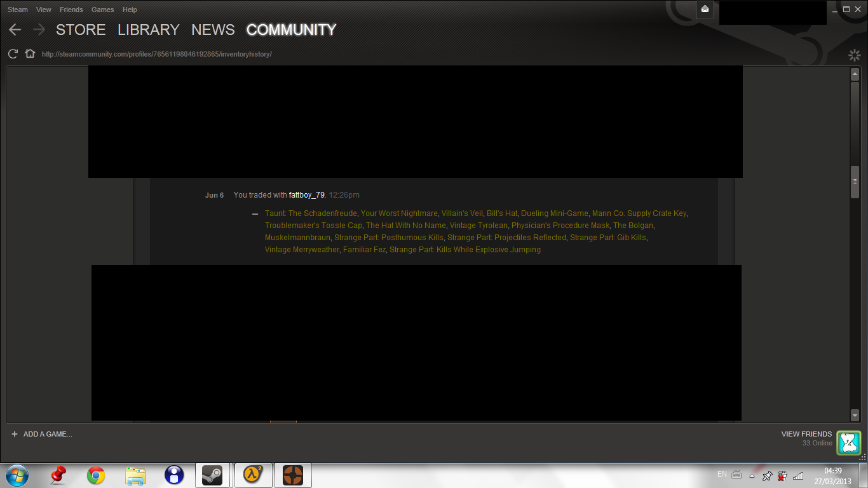
Task: Click the pin tray icon
Action: [x=767, y=475]
